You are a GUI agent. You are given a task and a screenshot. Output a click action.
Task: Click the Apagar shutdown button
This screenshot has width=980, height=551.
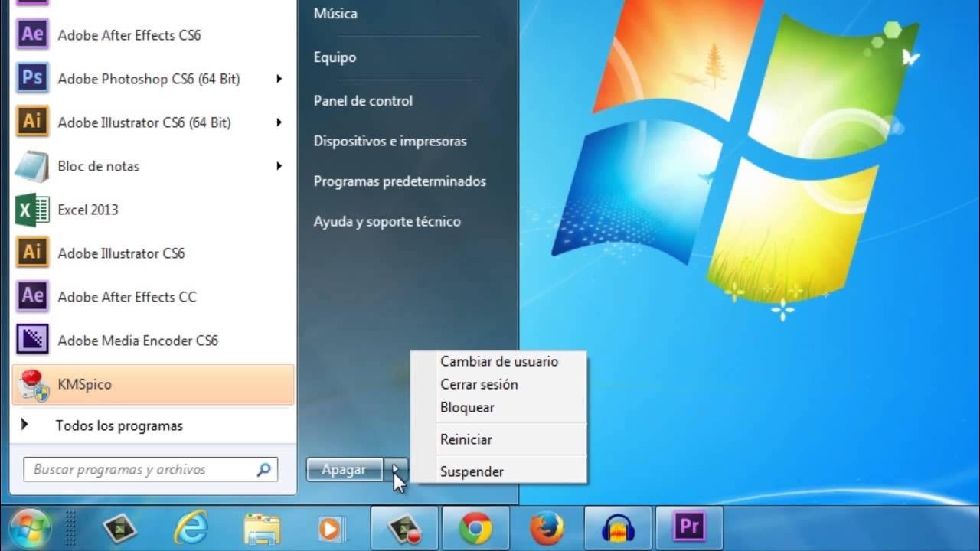[344, 470]
